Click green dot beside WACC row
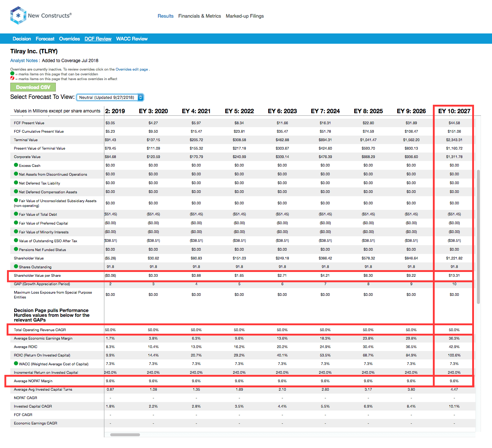The width and height of the screenshot is (492, 448). pyautogui.click(x=16, y=363)
